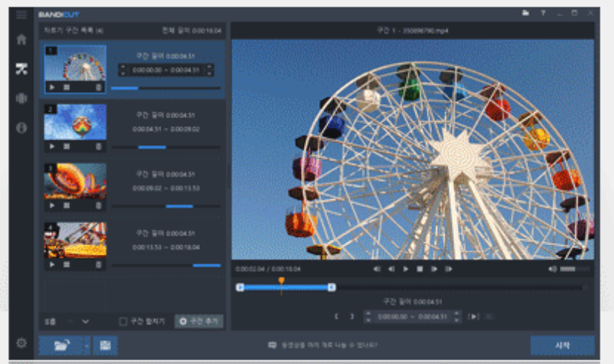Screen dimensions: 614x364
Task: Step forward one frame in player
Action: (434, 269)
